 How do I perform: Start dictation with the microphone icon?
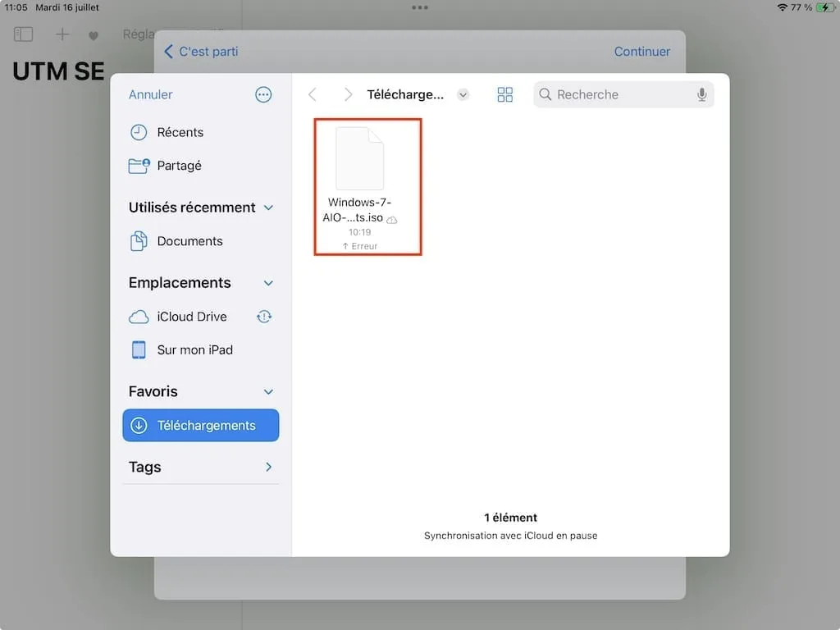[701, 94]
